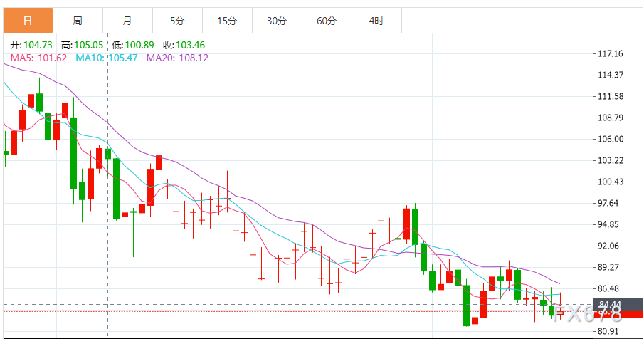Click the 117.16 price axis label

click(x=611, y=53)
